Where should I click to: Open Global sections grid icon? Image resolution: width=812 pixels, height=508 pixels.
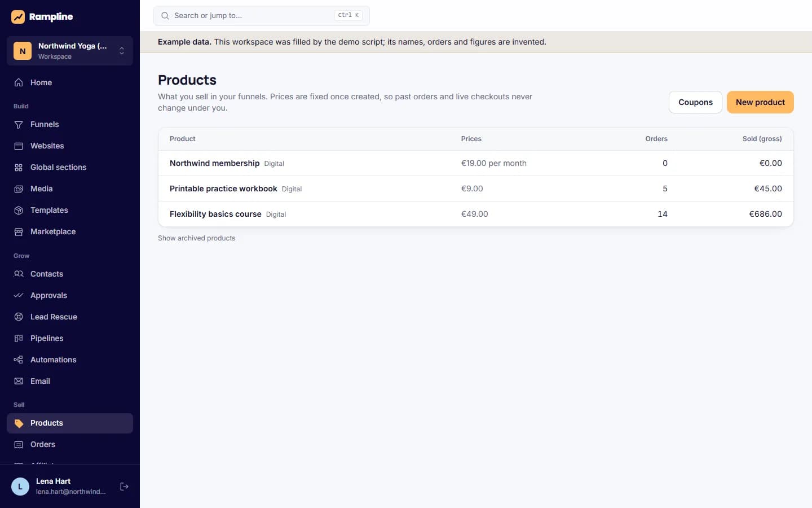[x=19, y=167]
